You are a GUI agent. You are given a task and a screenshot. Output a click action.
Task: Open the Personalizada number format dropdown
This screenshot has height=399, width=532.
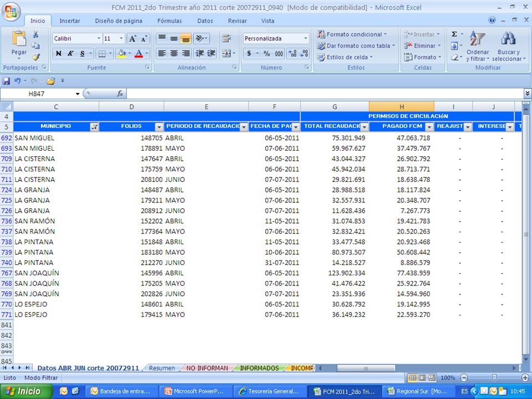click(306, 38)
